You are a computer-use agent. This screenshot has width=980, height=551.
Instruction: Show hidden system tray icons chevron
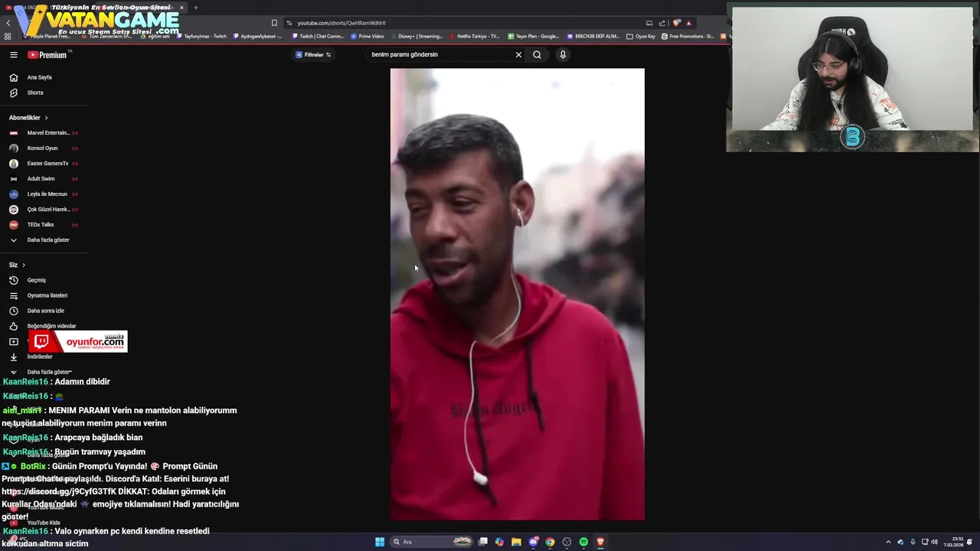click(x=888, y=542)
